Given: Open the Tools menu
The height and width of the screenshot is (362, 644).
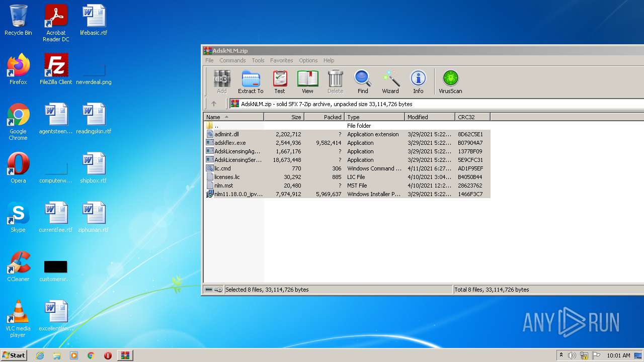Looking at the screenshot, I should (x=258, y=60).
